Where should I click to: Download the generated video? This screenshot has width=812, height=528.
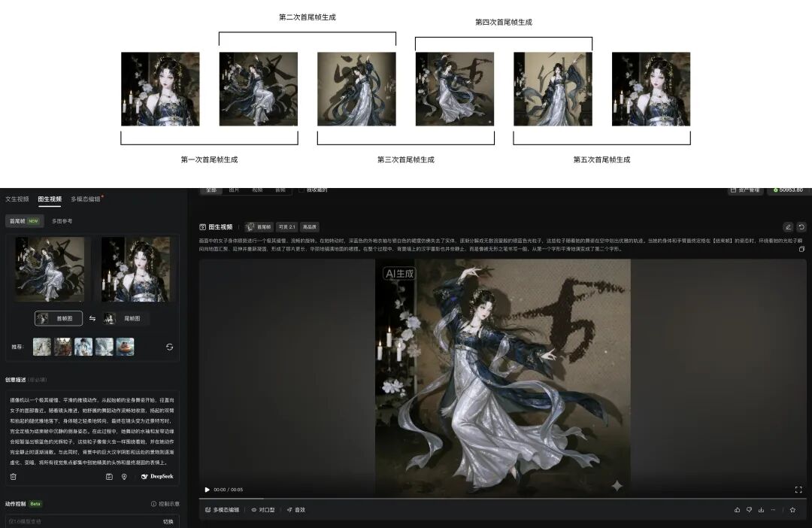(760, 510)
